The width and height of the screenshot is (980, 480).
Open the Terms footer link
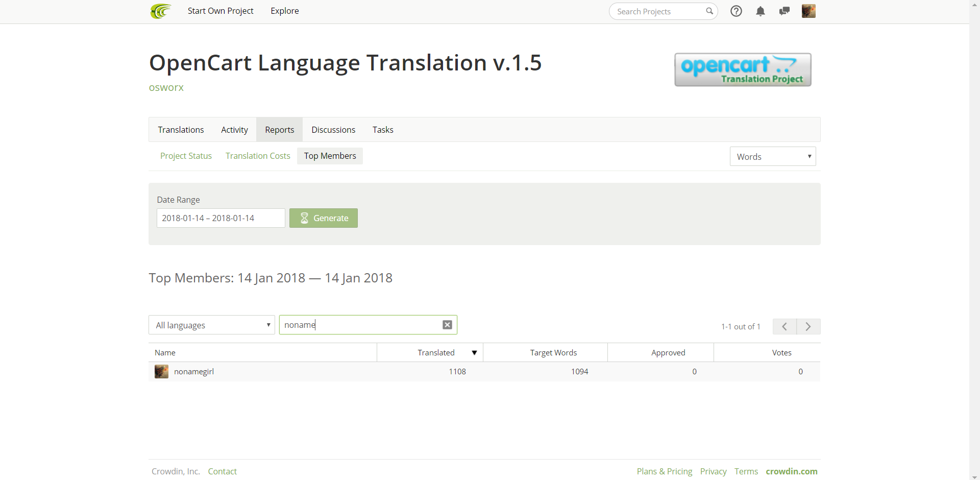coord(746,471)
